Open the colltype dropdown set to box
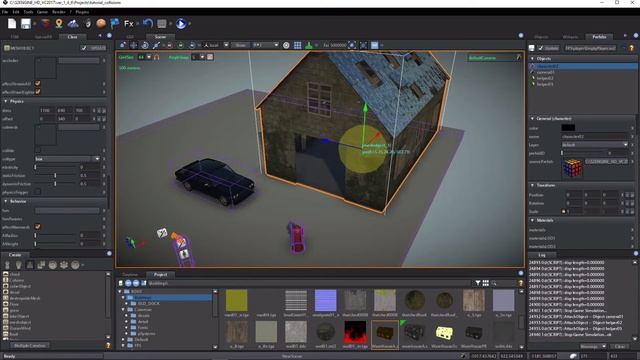640x360 pixels. pyautogui.click(x=67, y=159)
